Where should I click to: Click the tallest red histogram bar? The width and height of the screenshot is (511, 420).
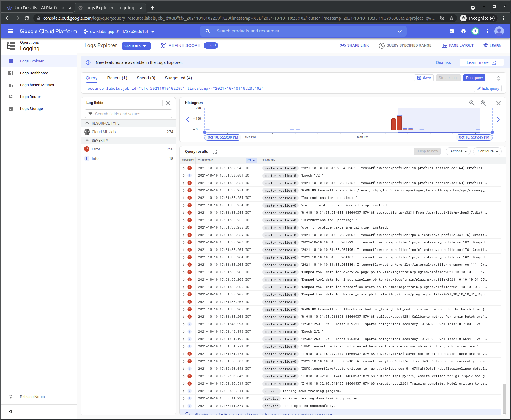tap(399, 123)
